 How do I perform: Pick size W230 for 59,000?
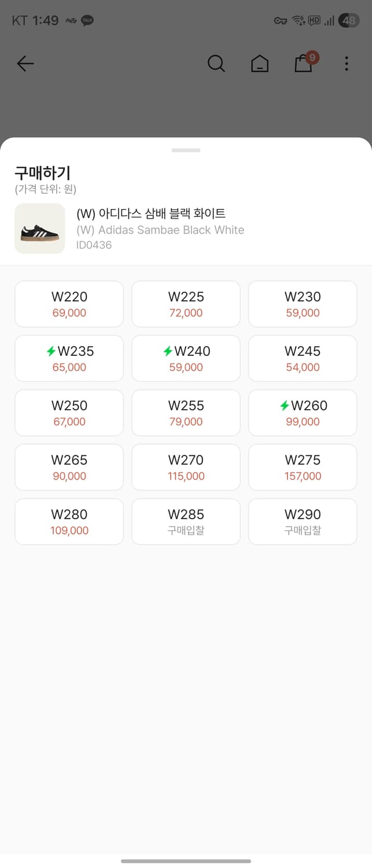click(x=303, y=304)
